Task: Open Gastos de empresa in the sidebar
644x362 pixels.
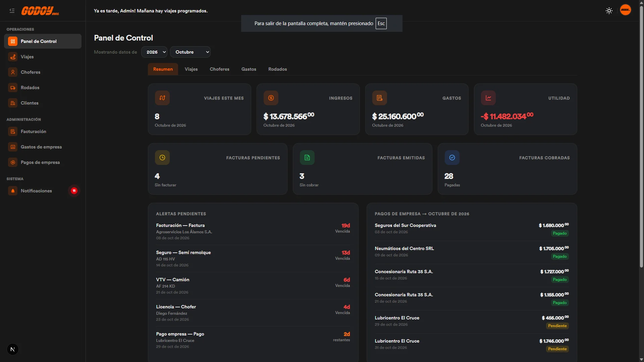Action: pos(43,147)
